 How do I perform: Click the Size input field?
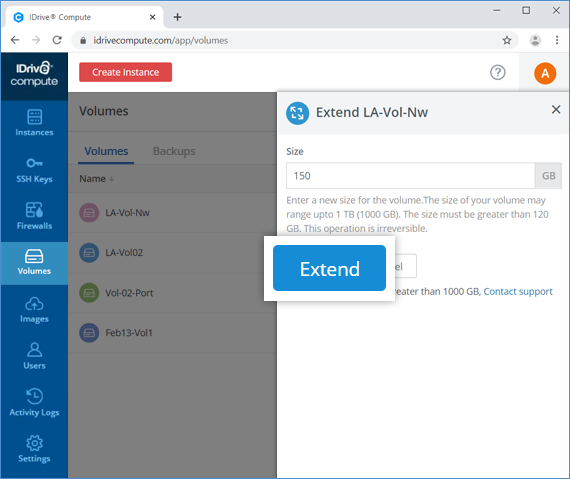[410, 176]
